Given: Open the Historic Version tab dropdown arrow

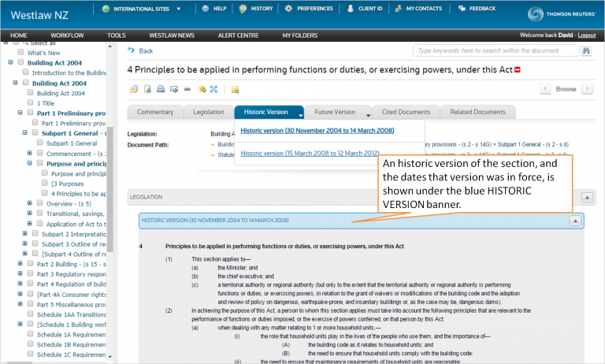Looking at the screenshot, I should (301, 115).
